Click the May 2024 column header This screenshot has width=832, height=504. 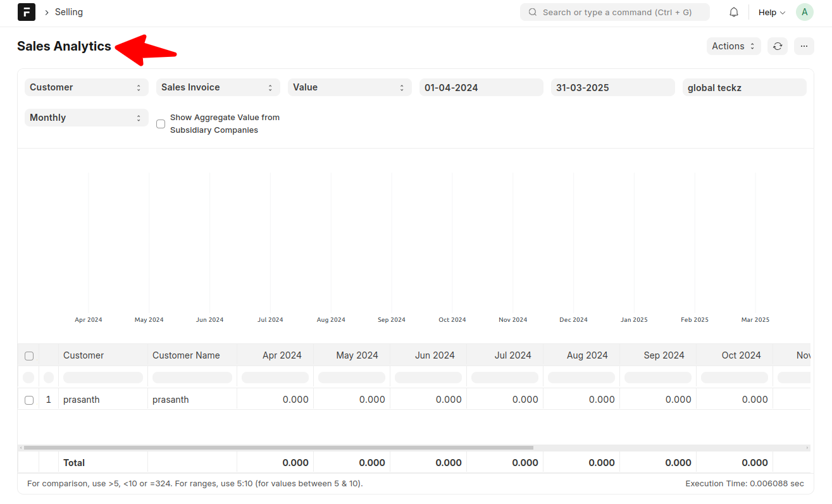click(x=352, y=355)
